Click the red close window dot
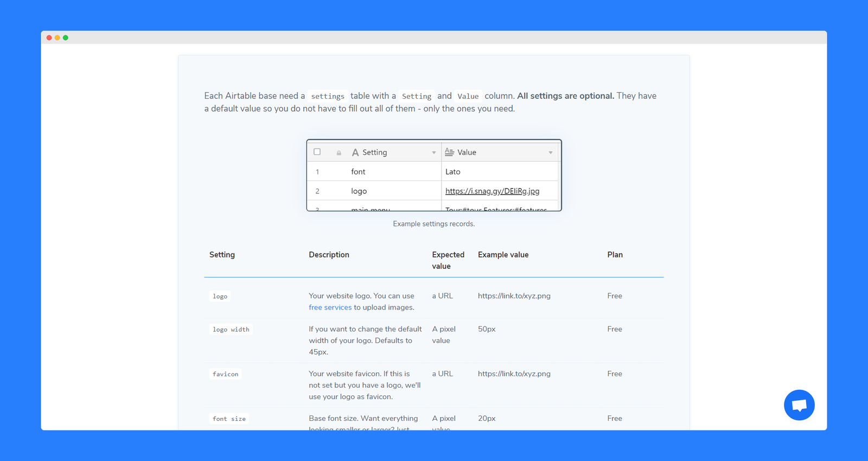This screenshot has width=868, height=461. (x=49, y=37)
